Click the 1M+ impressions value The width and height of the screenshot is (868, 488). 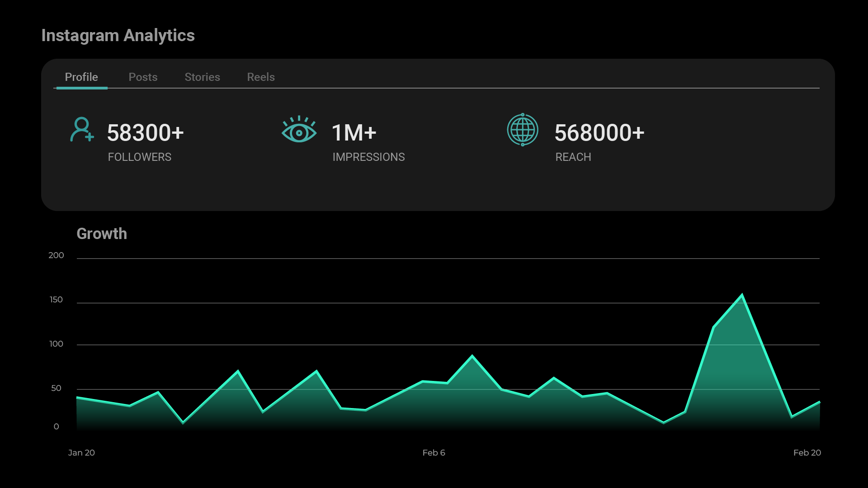354,133
